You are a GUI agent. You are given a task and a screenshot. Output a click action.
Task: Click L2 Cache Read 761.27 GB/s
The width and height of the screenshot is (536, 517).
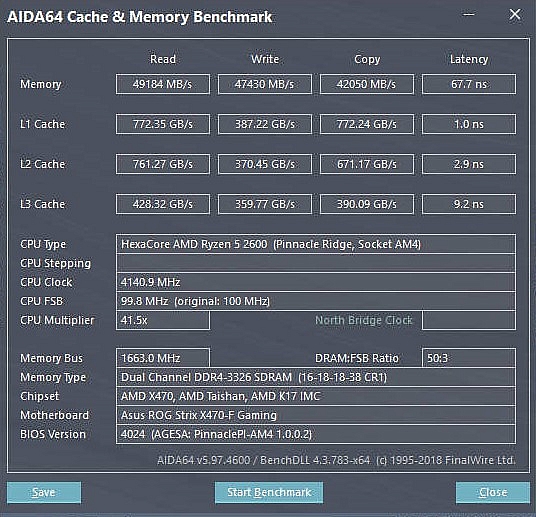[x=163, y=164]
